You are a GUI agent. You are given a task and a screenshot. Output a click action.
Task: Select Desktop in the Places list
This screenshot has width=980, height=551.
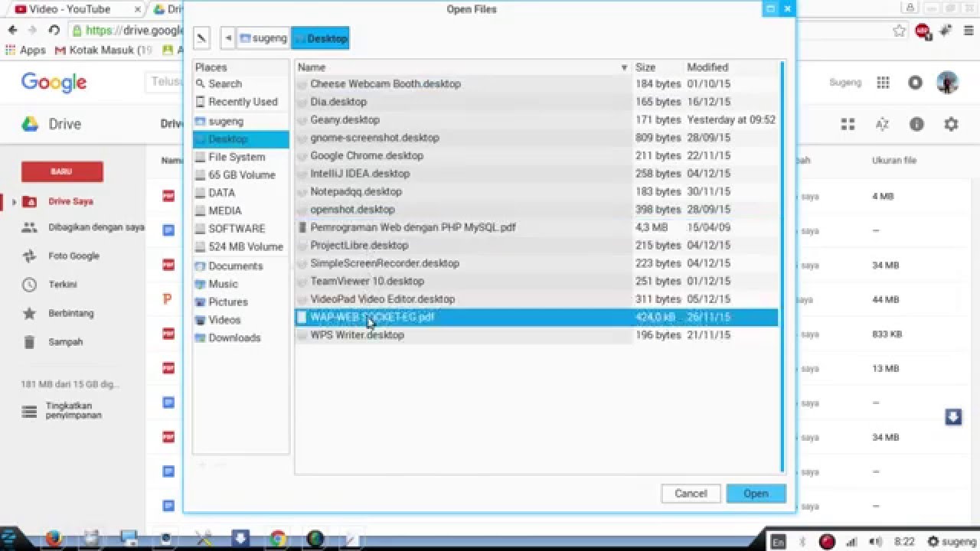pyautogui.click(x=240, y=139)
